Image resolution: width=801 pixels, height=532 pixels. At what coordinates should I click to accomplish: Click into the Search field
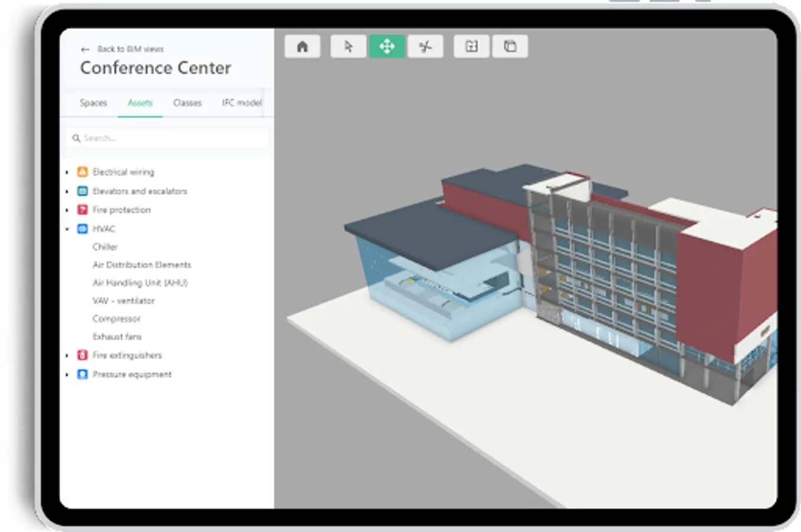click(x=167, y=138)
